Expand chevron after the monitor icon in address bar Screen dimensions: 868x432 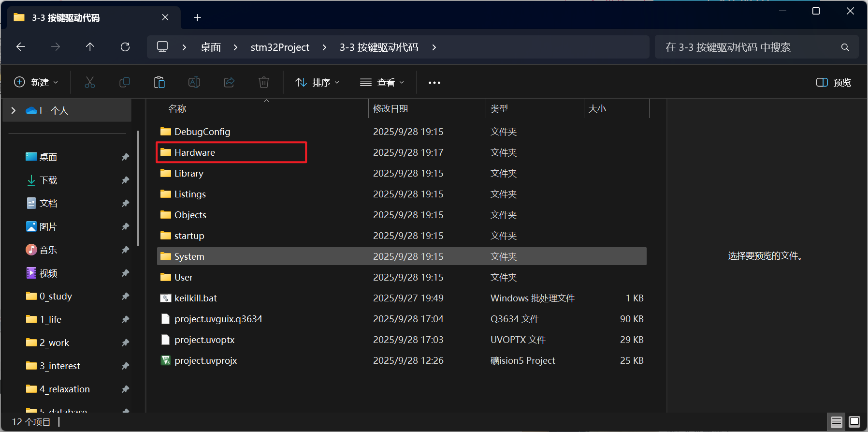pos(184,47)
